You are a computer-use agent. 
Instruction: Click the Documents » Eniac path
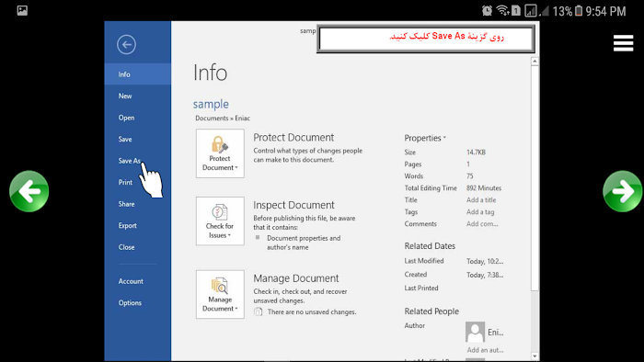point(223,119)
